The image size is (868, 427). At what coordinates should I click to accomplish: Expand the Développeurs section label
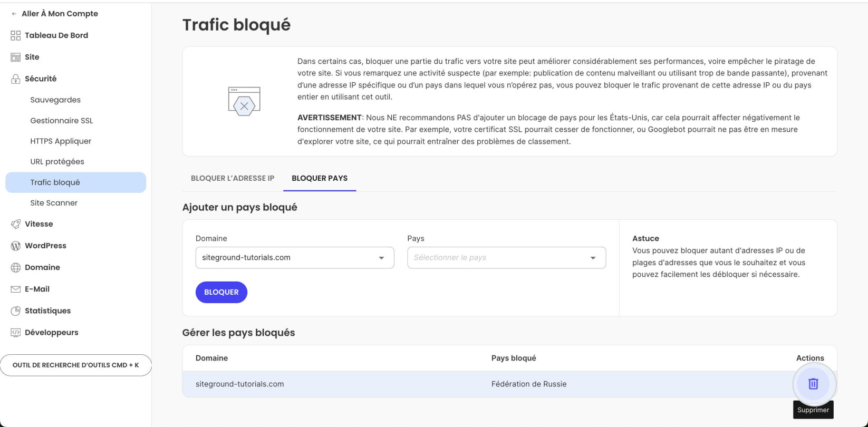click(51, 332)
